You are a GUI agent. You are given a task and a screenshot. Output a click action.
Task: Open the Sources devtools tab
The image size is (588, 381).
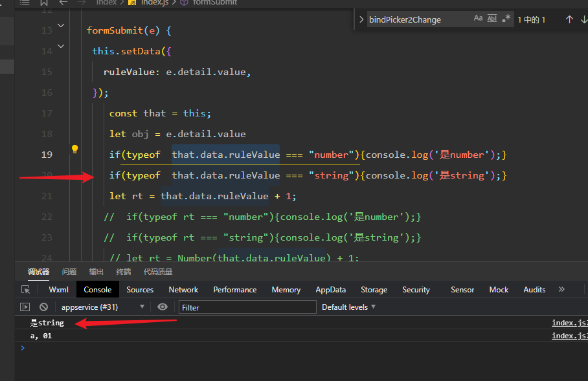click(140, 290)
